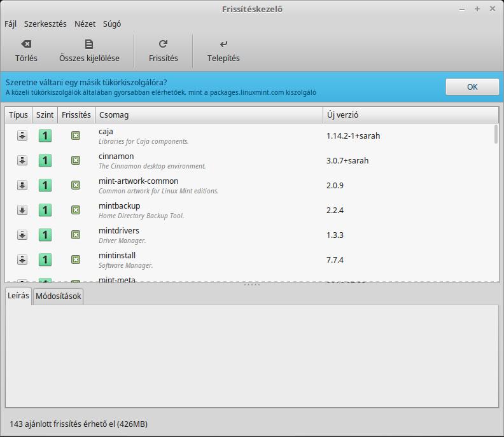This screenshot has height=437, width=504.
Task: Click 'Szeretne váltani egy másik tükörkiszolgálóra?' banner text
Action: (x=86, y=82)
